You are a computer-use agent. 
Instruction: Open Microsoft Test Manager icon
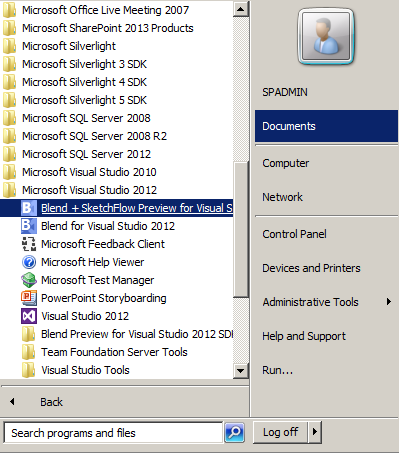[x=29, y=280]
